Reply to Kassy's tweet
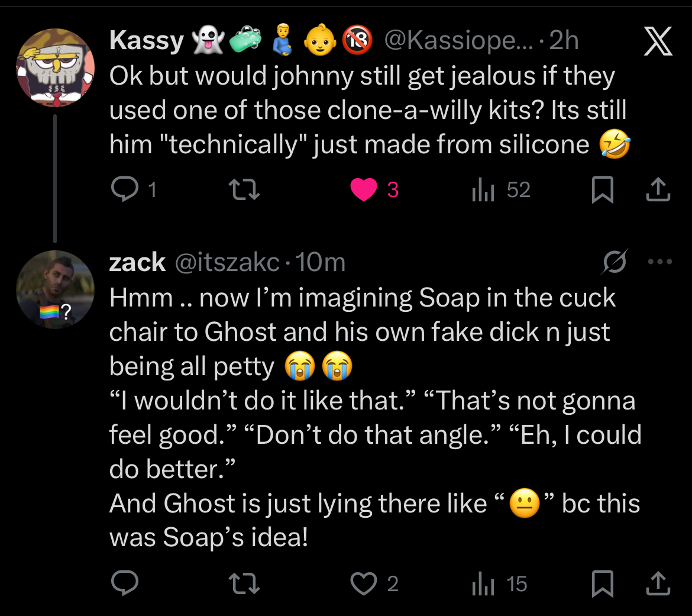 (124, 190)
